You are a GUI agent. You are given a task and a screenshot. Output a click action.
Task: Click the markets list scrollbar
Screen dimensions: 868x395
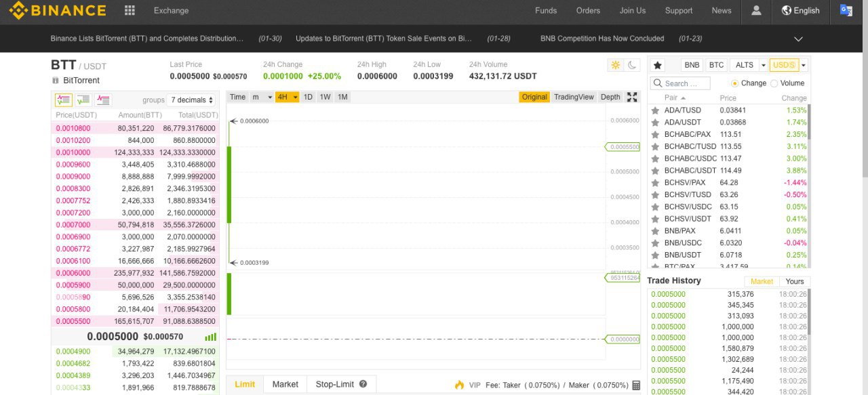coord(808,122)
